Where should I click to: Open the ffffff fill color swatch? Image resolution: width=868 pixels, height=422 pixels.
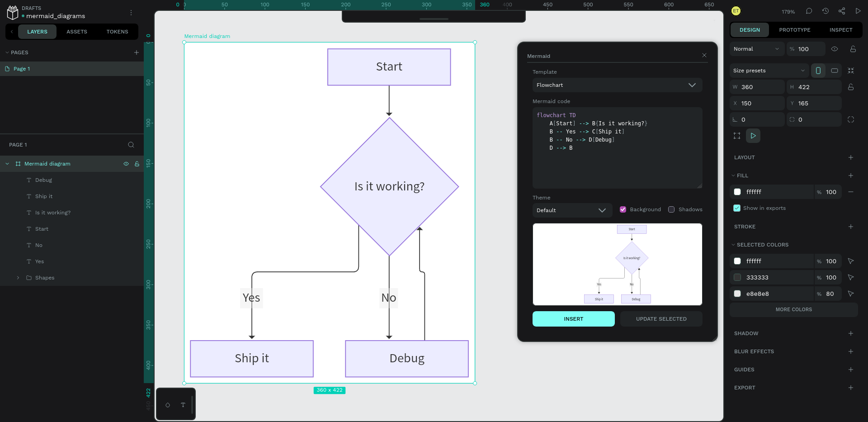pos(737,192)
